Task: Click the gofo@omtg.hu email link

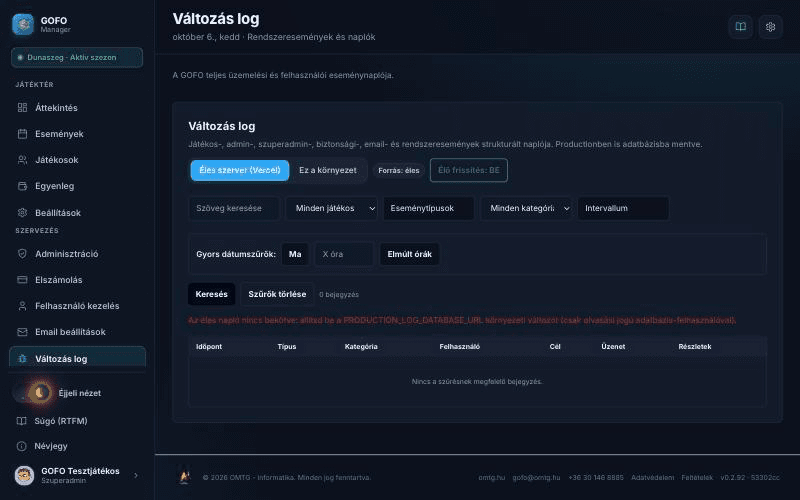Action: (536, 478)
